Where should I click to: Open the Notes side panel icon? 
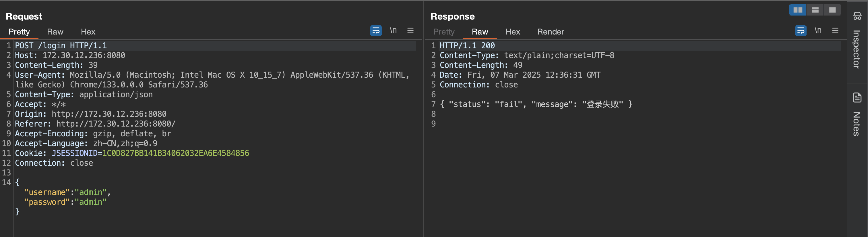click(x=857, y=98)
